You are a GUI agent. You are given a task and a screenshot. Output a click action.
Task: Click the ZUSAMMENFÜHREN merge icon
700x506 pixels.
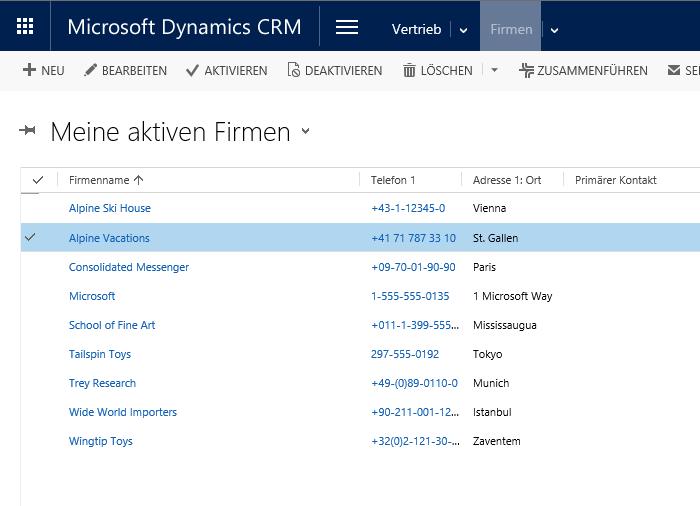526,70
